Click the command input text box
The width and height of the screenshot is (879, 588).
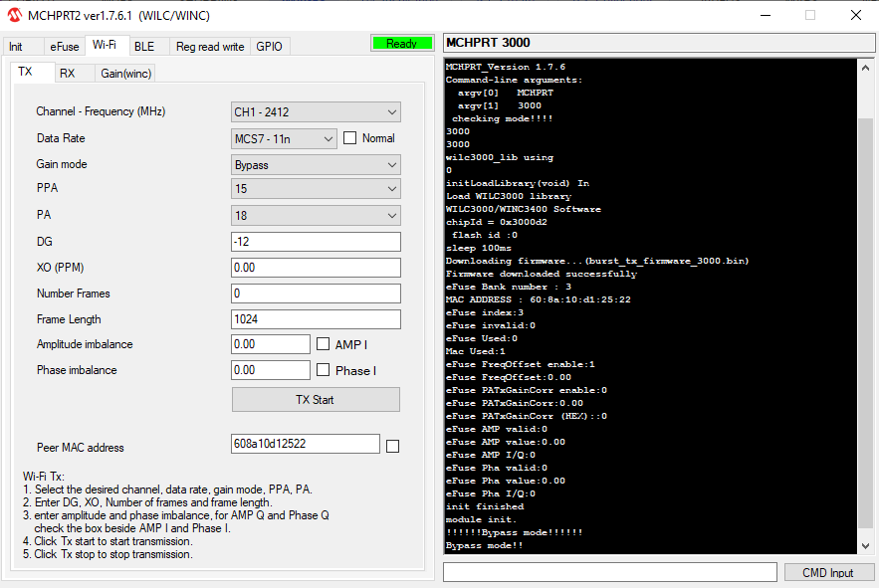610,572
